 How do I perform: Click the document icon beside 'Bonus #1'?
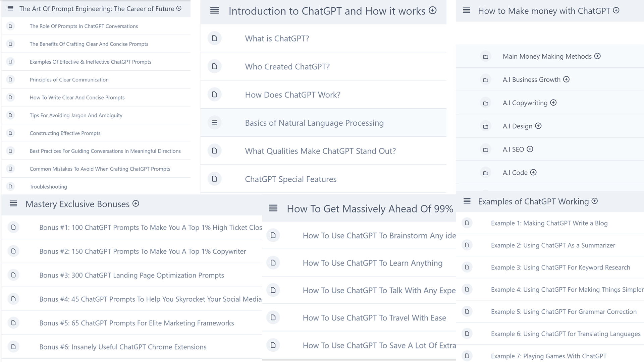pyautogui.click(x=13, y=227)
